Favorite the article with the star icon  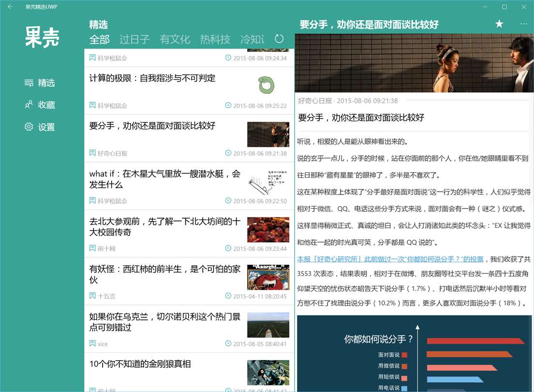tap(499, 24)
